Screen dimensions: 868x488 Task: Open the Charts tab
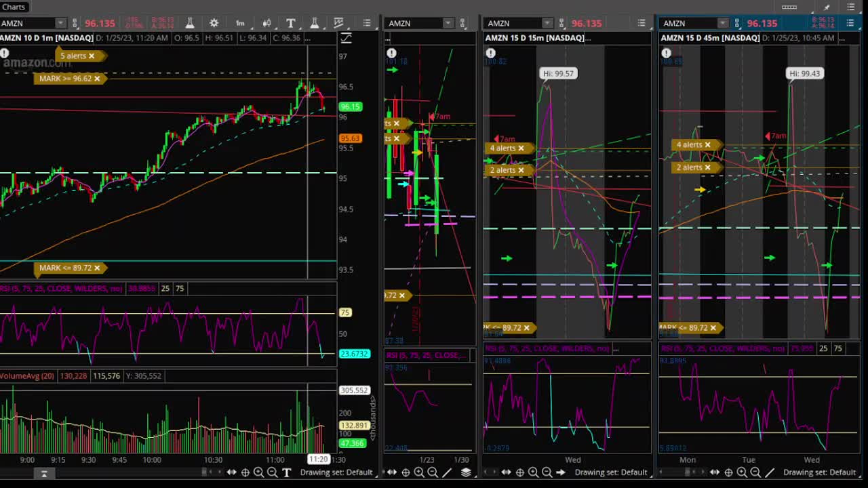point(14,7)
